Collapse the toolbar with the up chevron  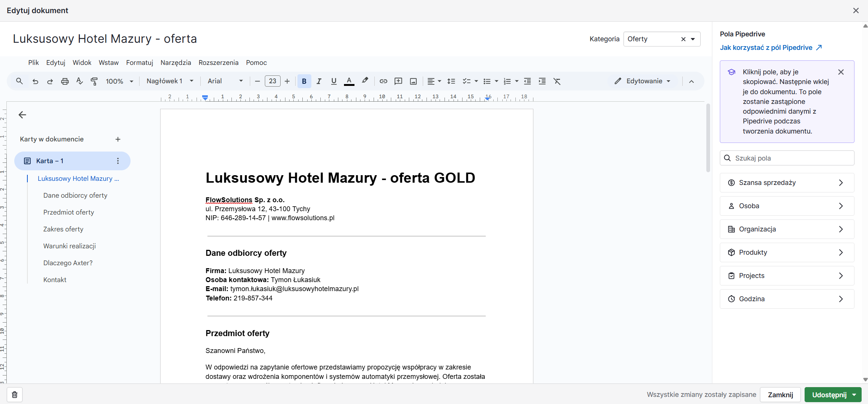[691, 81]
